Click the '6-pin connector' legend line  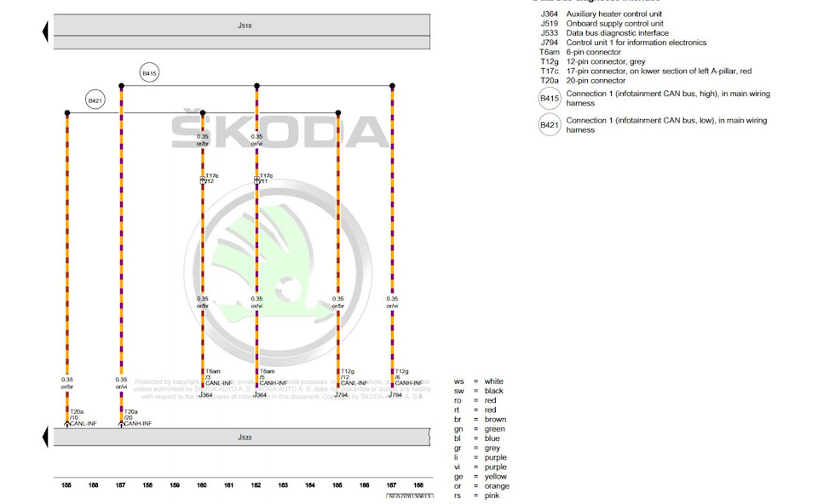pos(594,52)
